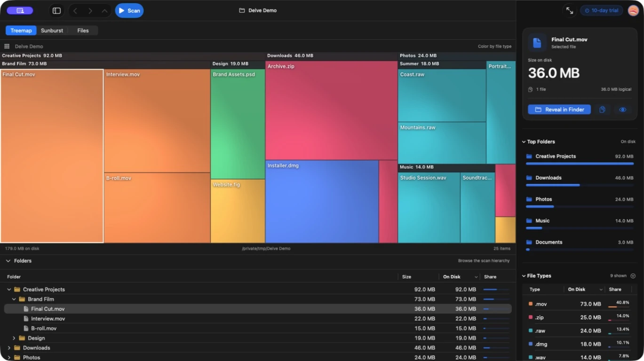The image size is (644, 361).
Task: Collapse the Brand Film tree row
Action: coord(14,299)
